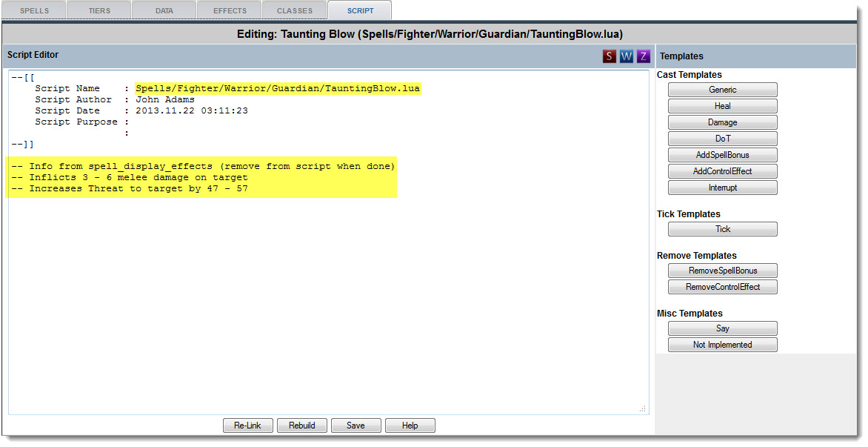Open the Classes tab
This screenshot has height=447, width=868.
pyautogui.click(x=295, y=11)
